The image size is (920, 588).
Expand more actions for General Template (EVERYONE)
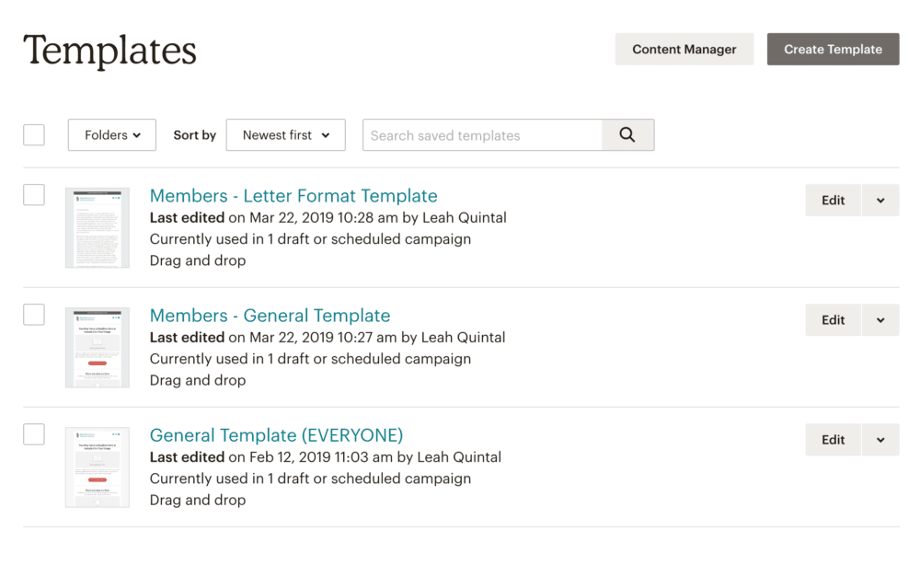[x=880, y=439]
